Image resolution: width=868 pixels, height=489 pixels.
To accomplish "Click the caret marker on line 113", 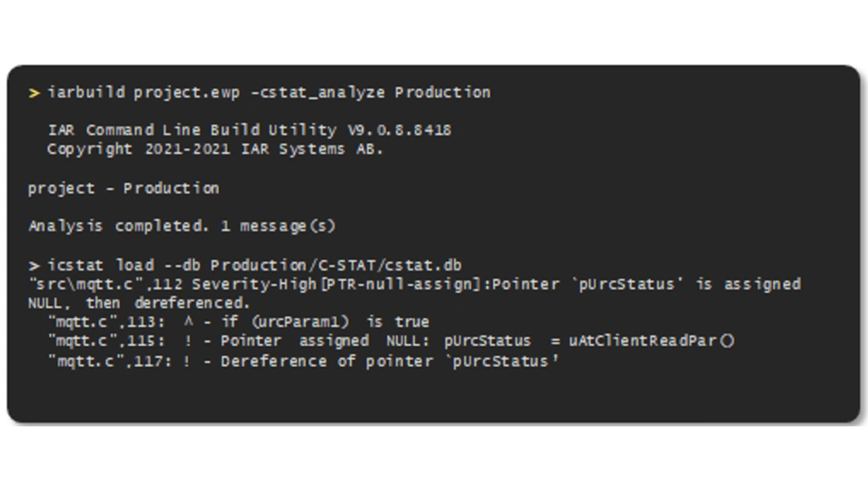I will (188, 321).
